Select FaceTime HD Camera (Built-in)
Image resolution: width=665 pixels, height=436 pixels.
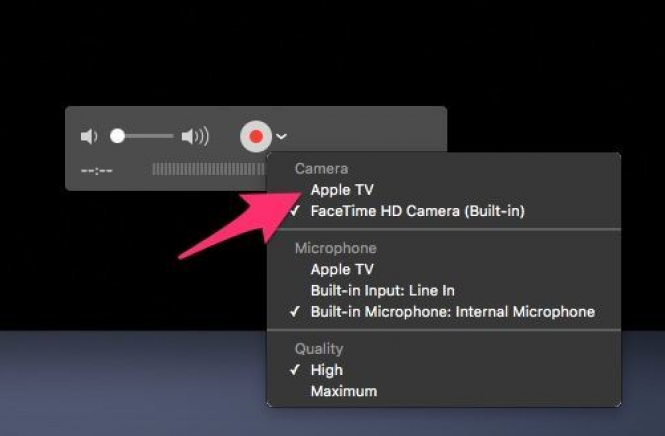[417, 211]
